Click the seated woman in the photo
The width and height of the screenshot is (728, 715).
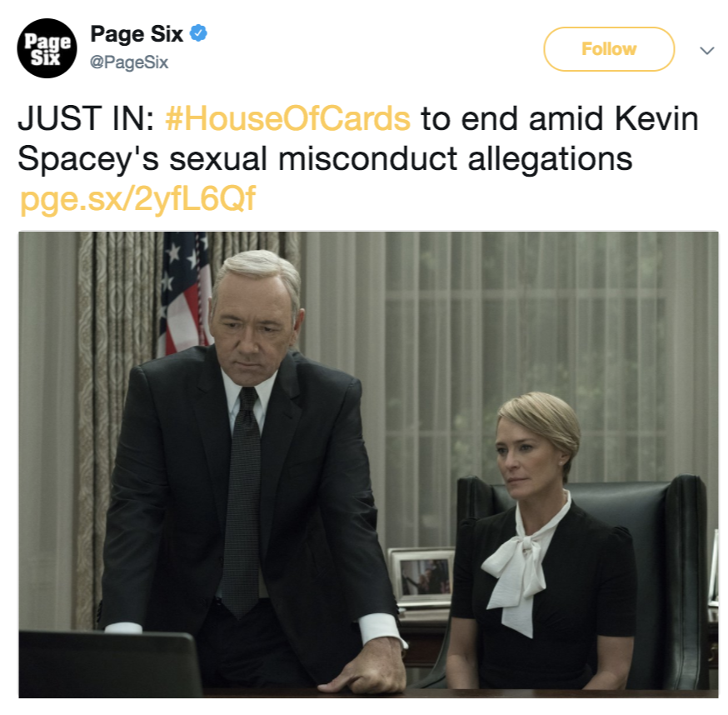click(x=539, y=543)
